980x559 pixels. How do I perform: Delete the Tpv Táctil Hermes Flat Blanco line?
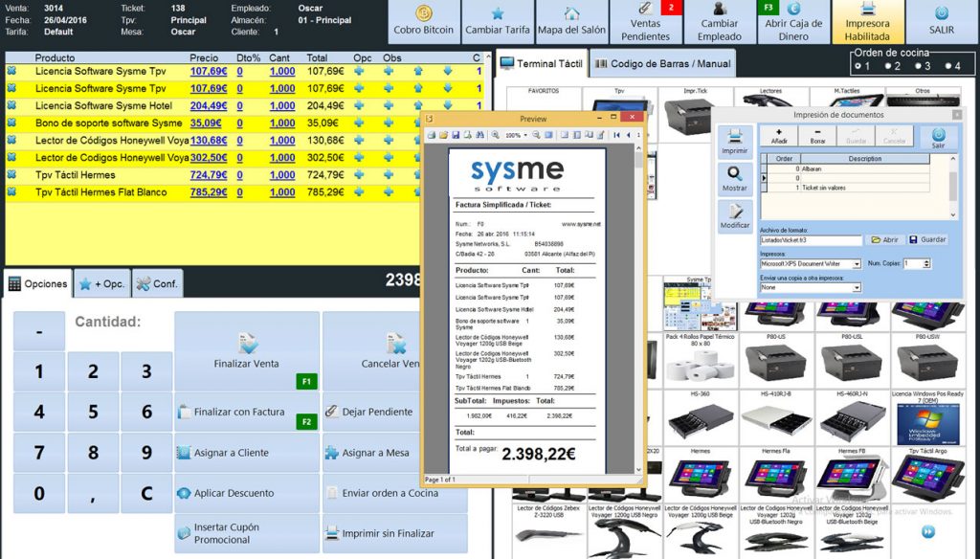[x=11, y=192]
